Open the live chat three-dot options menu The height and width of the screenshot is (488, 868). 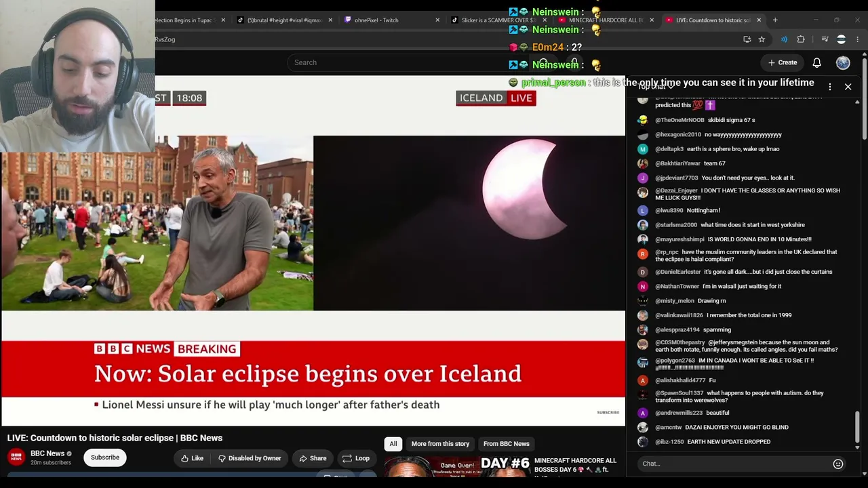(830, 87)
